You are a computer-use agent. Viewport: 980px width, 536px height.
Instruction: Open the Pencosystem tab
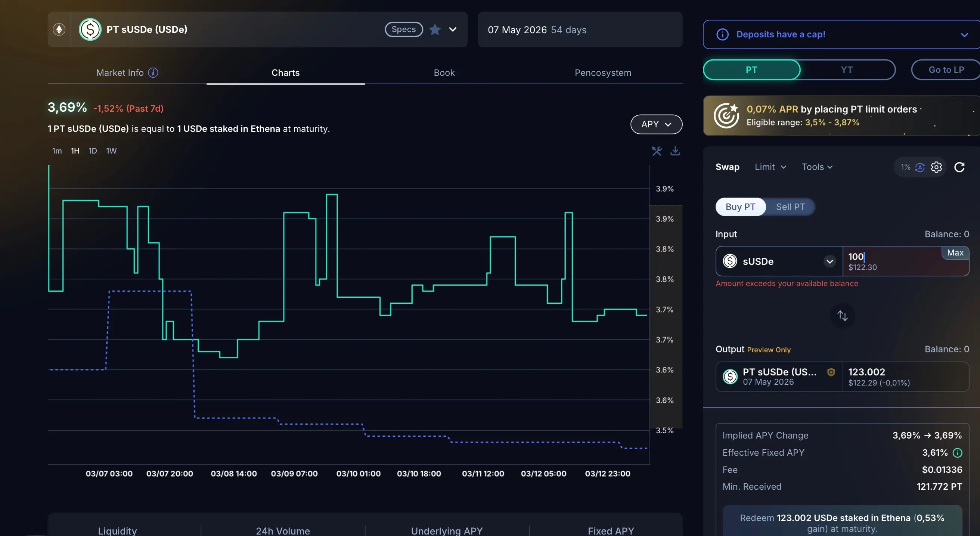603,73
